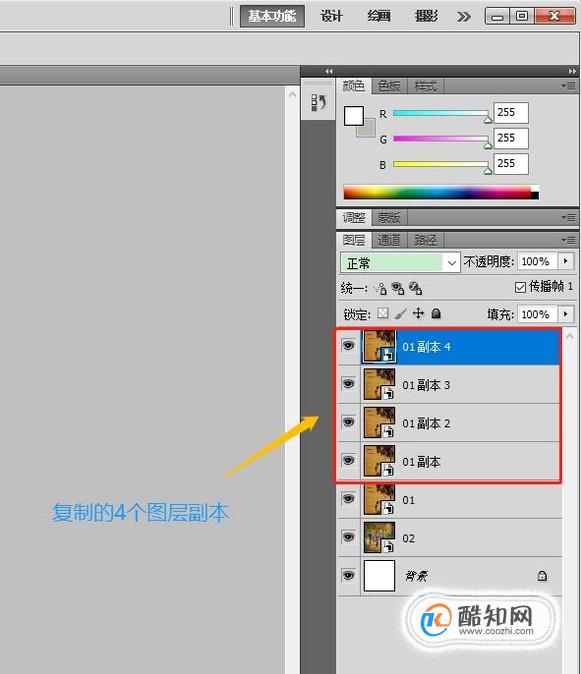This screenshot has width=581, height=674.
Task: Click the lock transparent pixels icon
Action: click(382, 313)
